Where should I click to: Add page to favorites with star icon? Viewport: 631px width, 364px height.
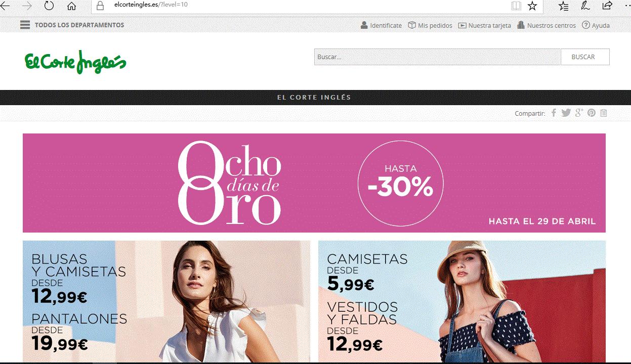[x=532, y=6]
